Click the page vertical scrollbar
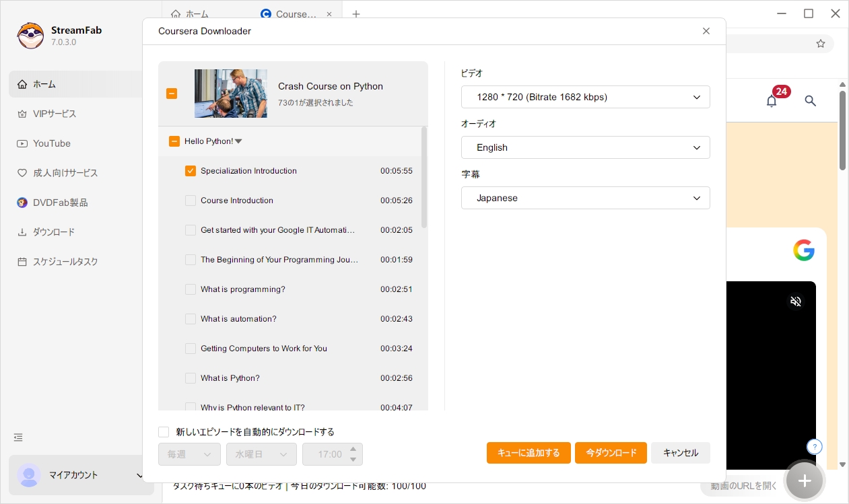 (843, 131)
